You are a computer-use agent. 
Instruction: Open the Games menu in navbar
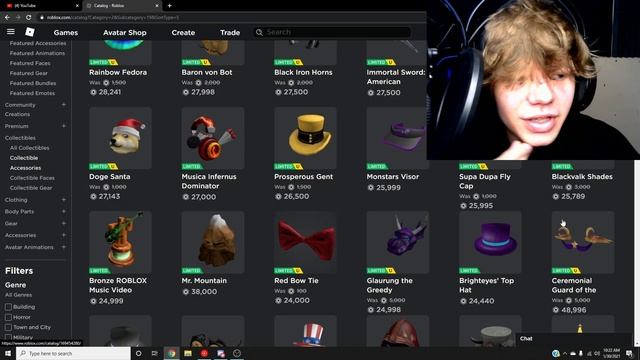coord(66,33)
